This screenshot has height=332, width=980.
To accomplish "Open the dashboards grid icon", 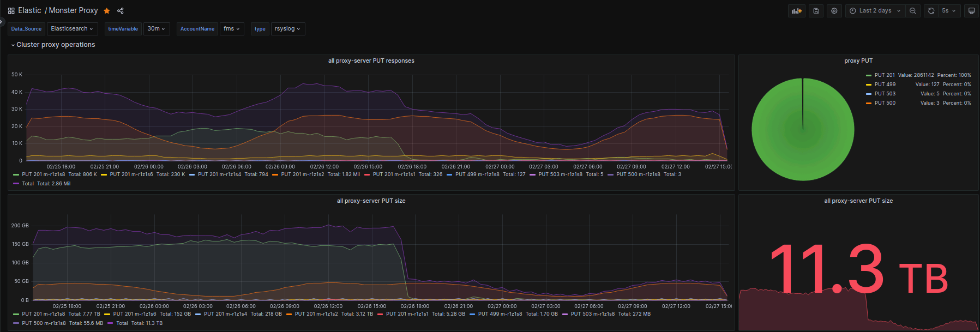I will pyautogui.click(x=11, y=11).
